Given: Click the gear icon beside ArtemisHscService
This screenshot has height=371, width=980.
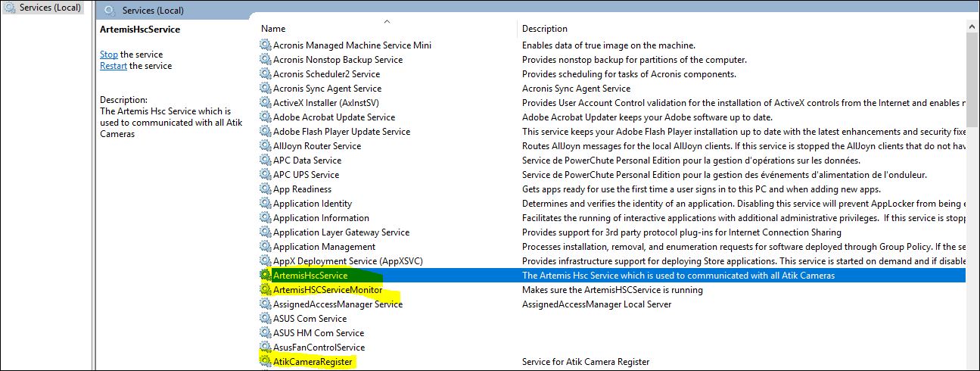Looking at the screenshot, I should point(265,276).
